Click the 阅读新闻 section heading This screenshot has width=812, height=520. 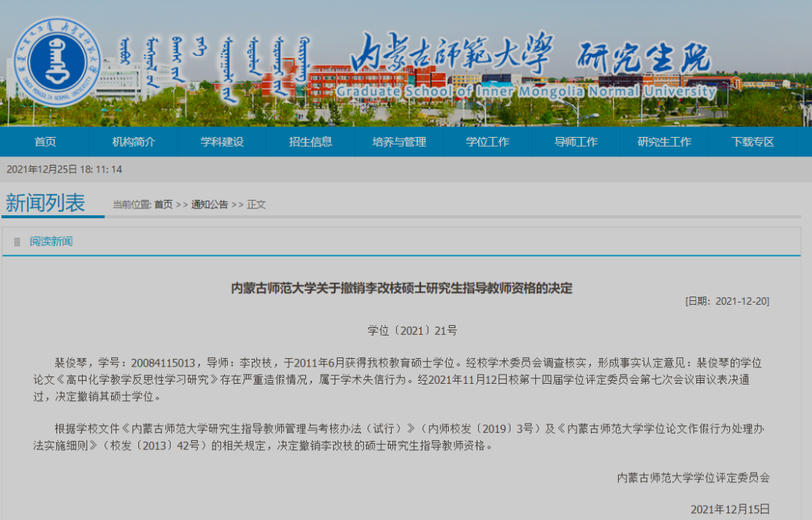point(51,242)
